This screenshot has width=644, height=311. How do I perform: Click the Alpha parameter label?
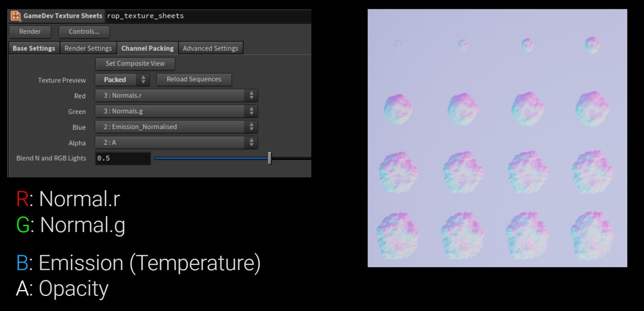click(77, 143)
